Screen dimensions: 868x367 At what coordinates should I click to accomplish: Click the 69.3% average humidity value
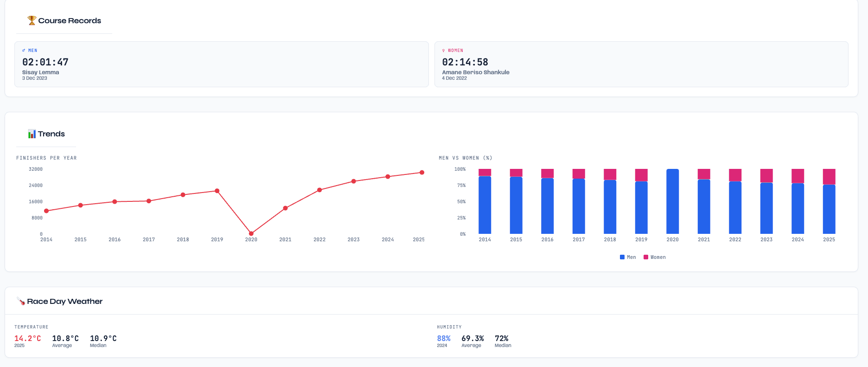pos(472,338)
